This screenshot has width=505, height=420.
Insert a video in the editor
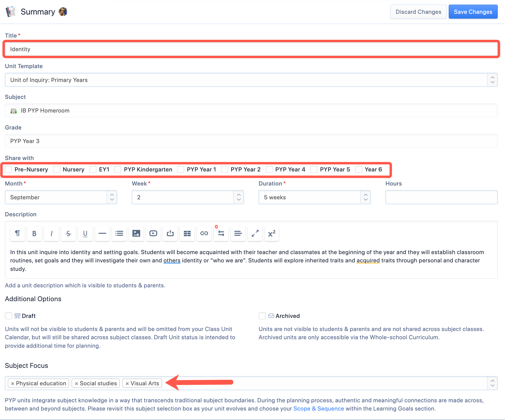coord(153,234)
